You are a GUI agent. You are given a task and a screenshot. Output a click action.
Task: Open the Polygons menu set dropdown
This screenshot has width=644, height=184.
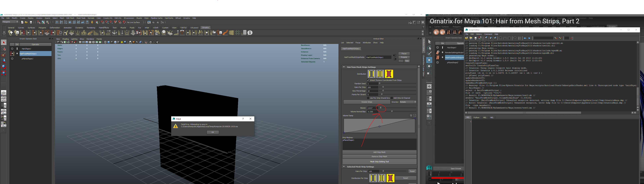tap(10, 22)
